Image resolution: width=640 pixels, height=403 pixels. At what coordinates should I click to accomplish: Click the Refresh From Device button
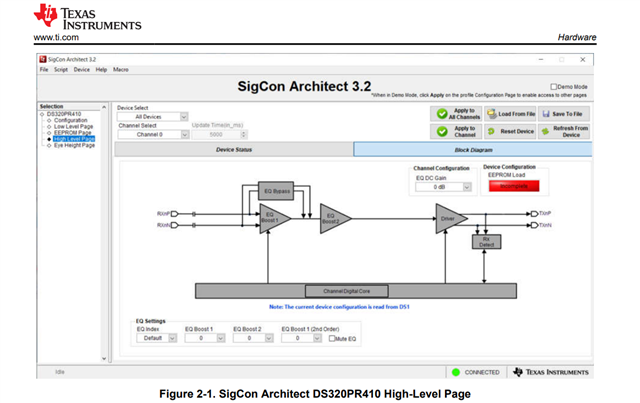click(564, 131)
